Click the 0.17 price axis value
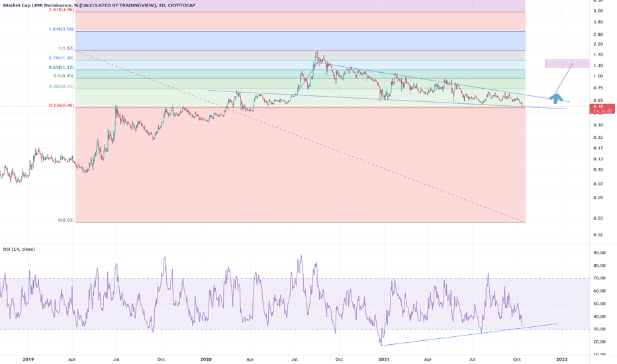Viewport: 617px width, 364px height. [598, 148]
